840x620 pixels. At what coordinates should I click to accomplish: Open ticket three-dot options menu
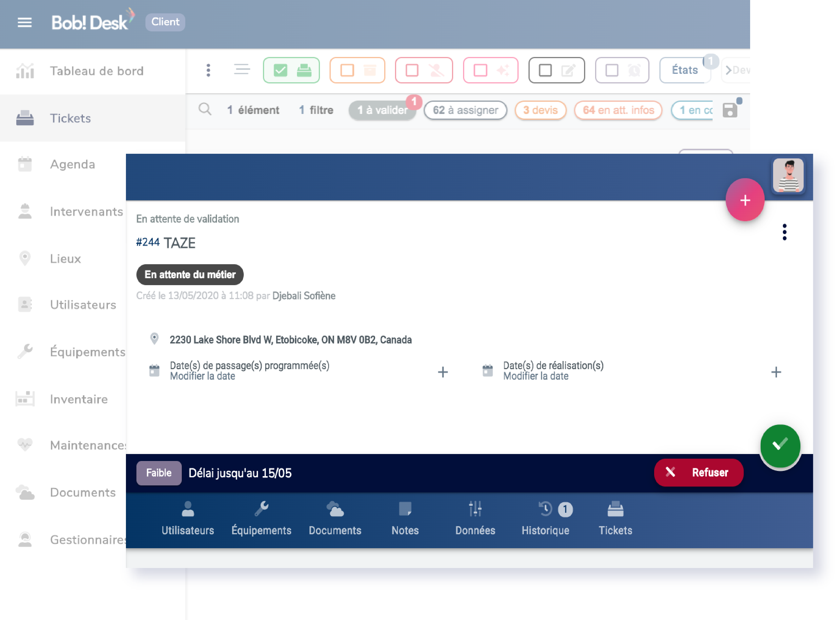click(784, 232)
